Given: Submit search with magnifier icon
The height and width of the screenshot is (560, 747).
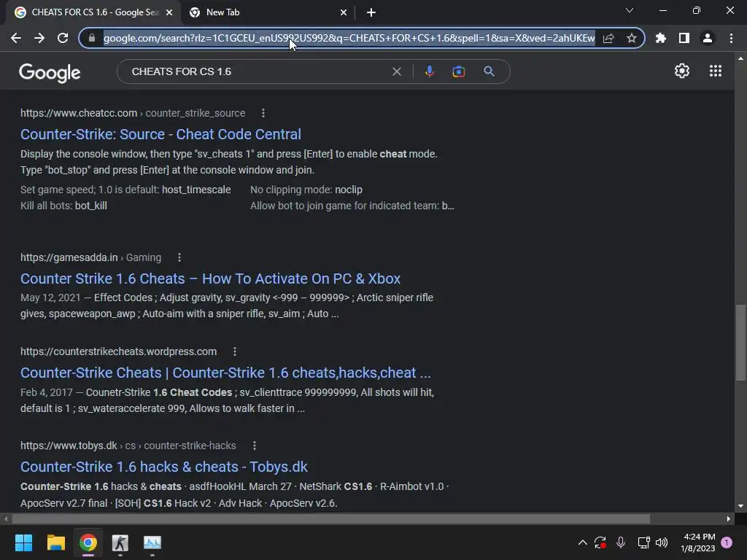Looking at the screenshot, I should coord(489,71).
